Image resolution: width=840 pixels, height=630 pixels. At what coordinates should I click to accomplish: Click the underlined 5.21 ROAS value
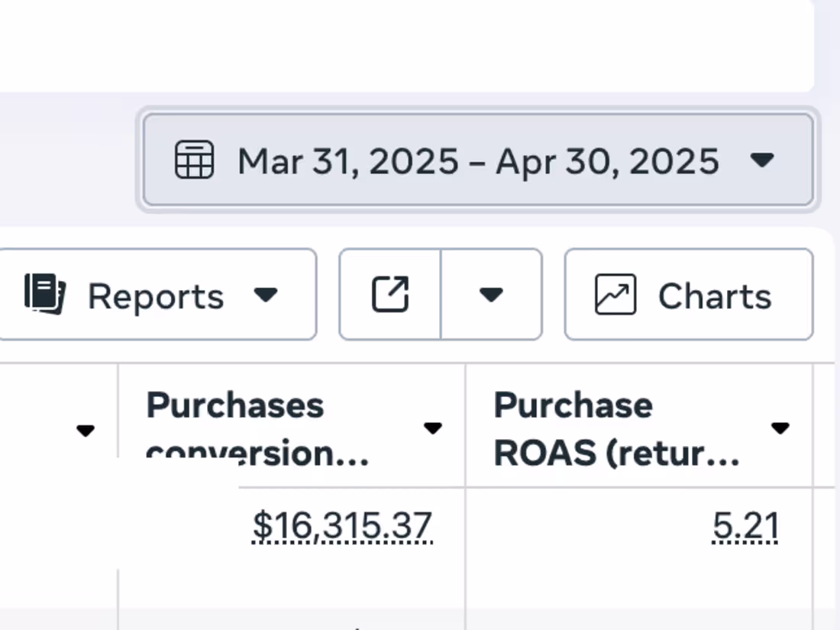pos(746,525)
